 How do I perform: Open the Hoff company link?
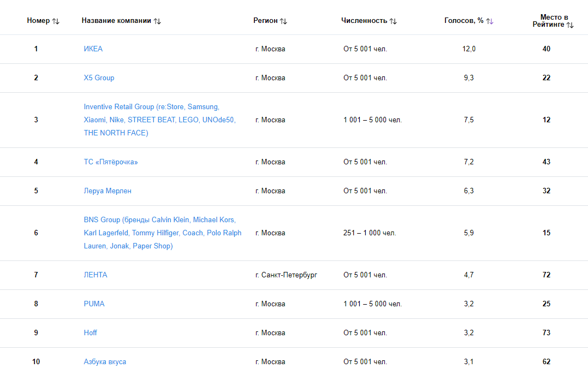(x=91, y=333)
